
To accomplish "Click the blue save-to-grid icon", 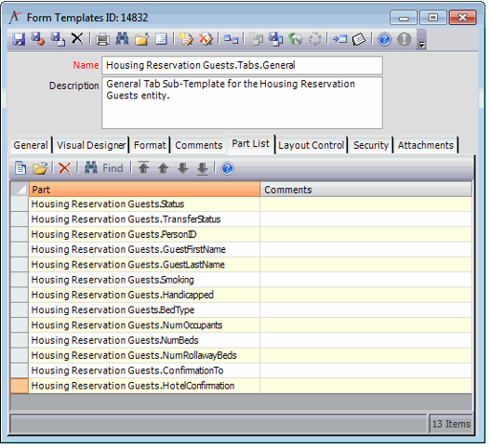I will (x=276, y=39).
